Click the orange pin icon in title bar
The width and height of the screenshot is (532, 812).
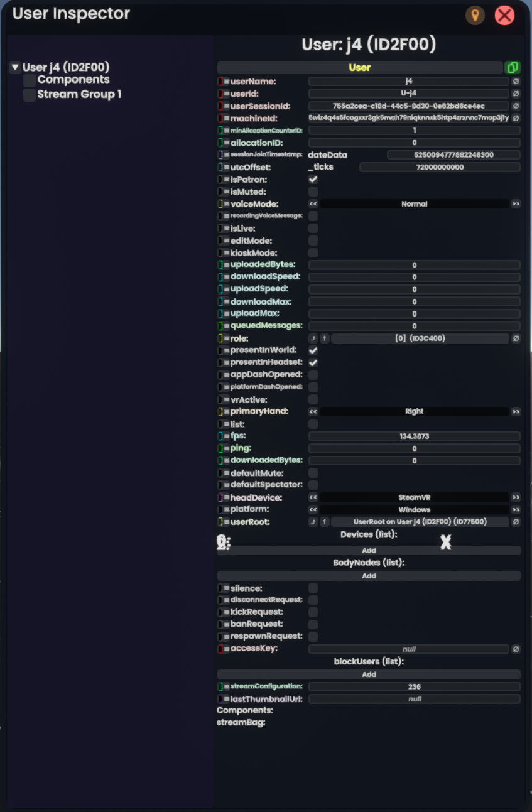(475, 16)
